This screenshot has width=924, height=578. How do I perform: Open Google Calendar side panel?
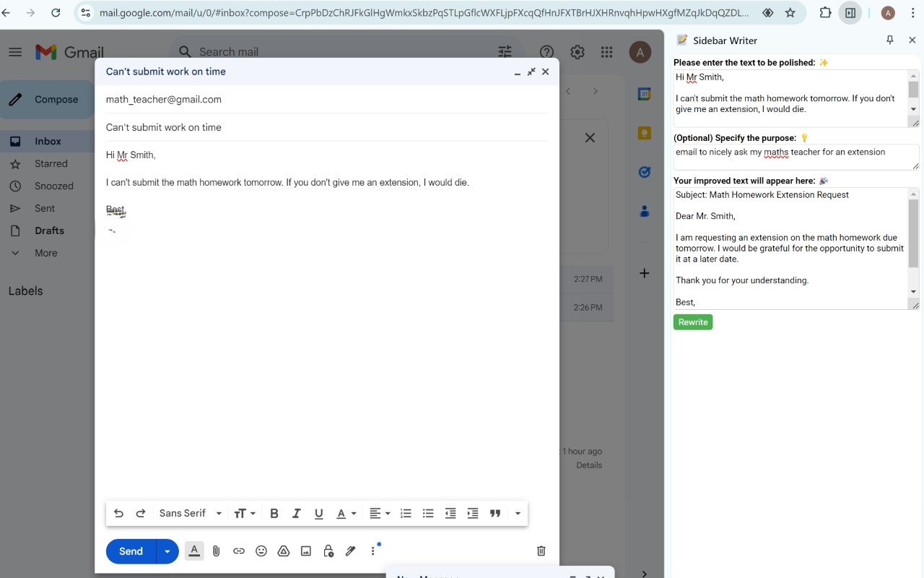coord(645,94)
